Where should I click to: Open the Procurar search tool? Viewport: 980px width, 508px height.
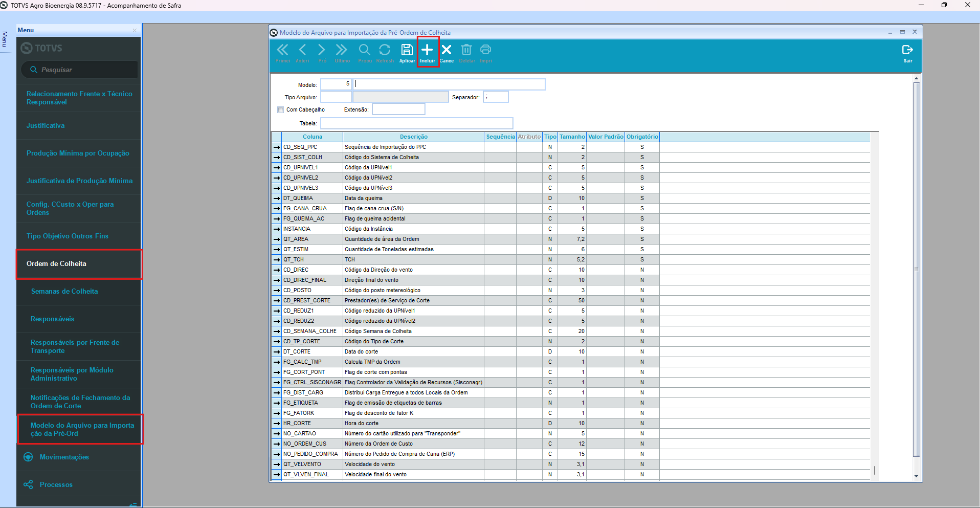[365, 53]
